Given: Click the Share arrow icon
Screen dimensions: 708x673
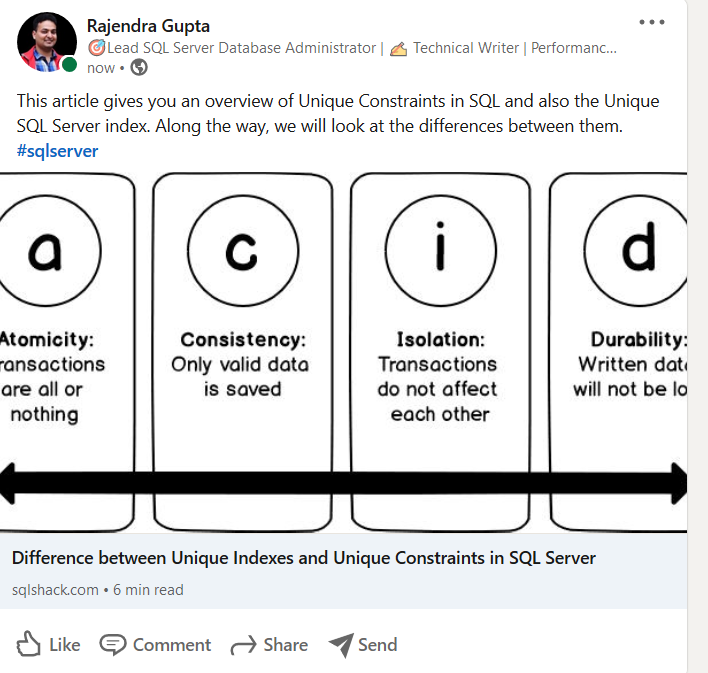Looking at the screenshot, I should 244,645.
